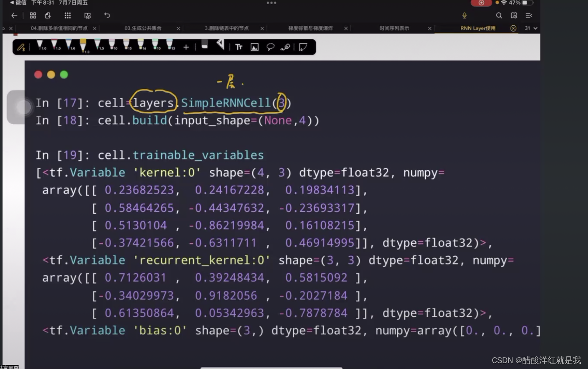Select the highlighter with size 15

click(127, 45)
